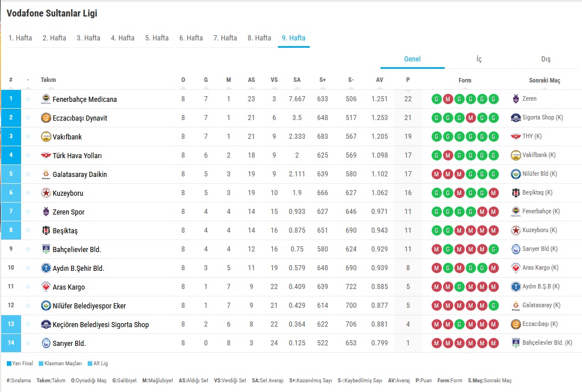
Task: Click the Galatasaray Daikin team logo
Action: [x=46, y=174]
